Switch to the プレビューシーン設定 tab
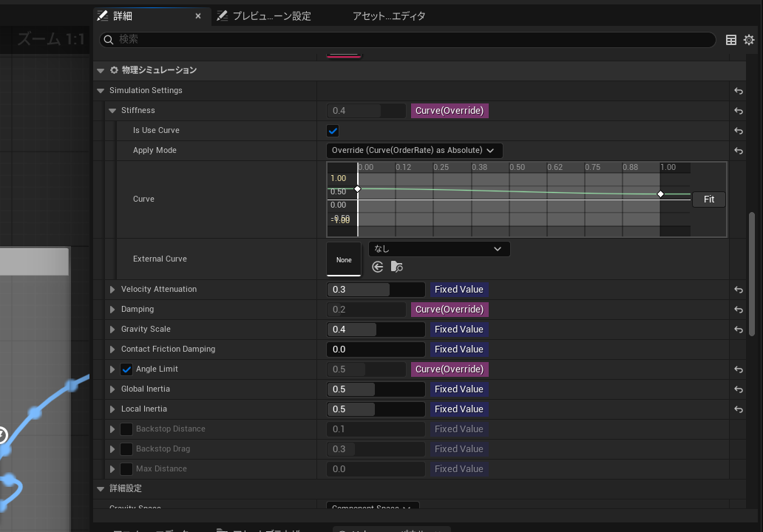The height and width of the screenshot is (532, 763). (264, 16)
